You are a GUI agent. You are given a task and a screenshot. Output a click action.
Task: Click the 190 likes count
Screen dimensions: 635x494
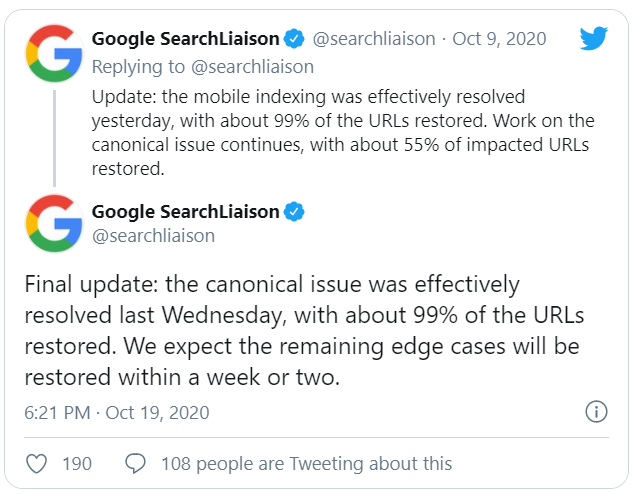pyautogui.click(x=77, y=464)
